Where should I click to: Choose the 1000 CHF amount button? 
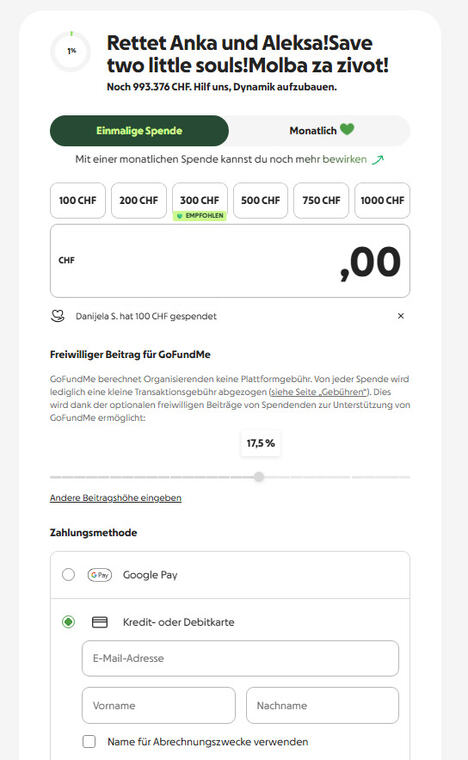(382, 200)
